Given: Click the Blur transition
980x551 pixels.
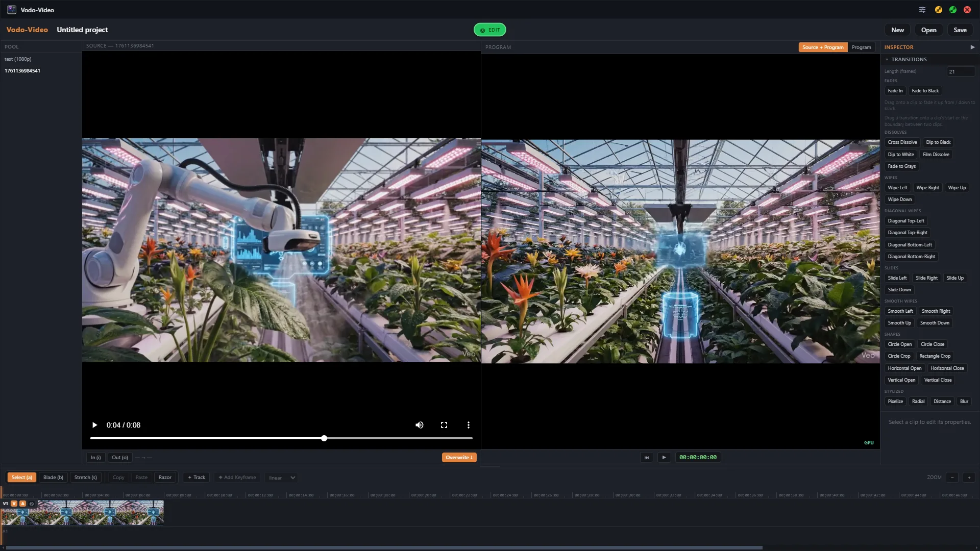Looking at the screenshot, I should pyautogui.click(x=964, y=402).
